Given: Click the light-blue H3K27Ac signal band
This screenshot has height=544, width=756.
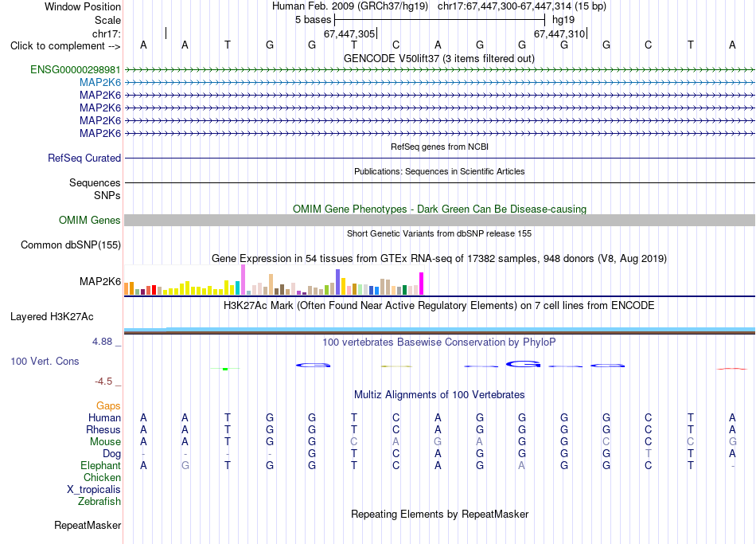Looking at the screenshot, I should point(440,329).
